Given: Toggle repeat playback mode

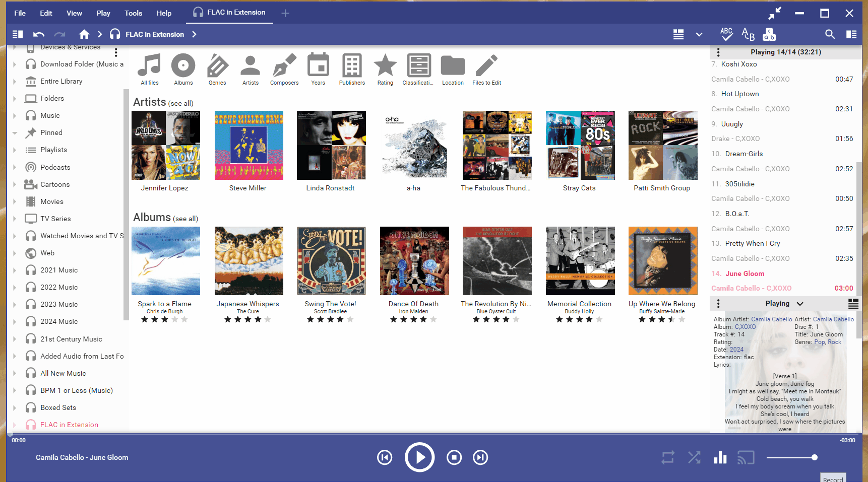Looking at the screenshot, I should pyautogui.click(x=668, y=457).
